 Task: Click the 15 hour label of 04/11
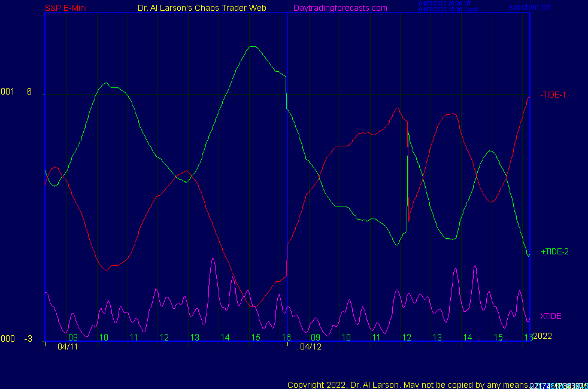click(x=256, y=338)
